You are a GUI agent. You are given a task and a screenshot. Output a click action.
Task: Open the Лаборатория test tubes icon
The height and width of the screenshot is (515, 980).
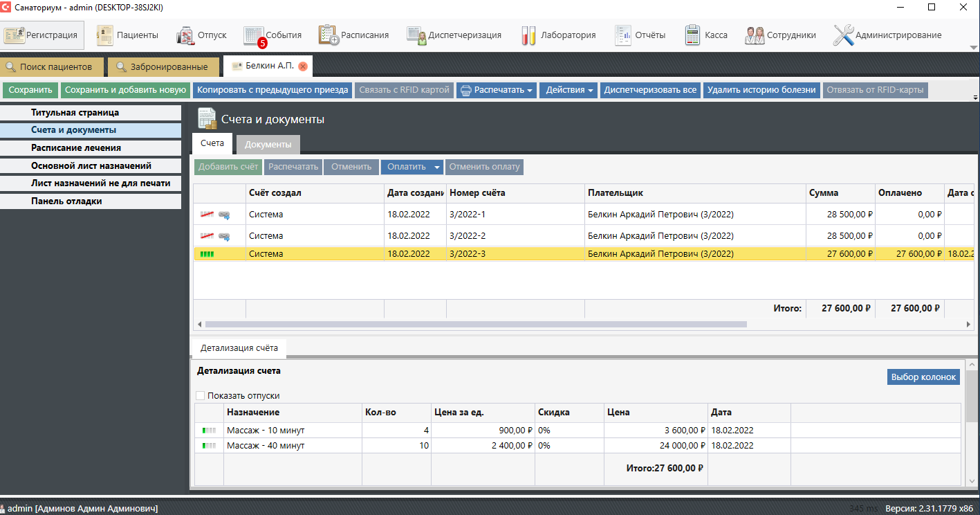[528, 35]
